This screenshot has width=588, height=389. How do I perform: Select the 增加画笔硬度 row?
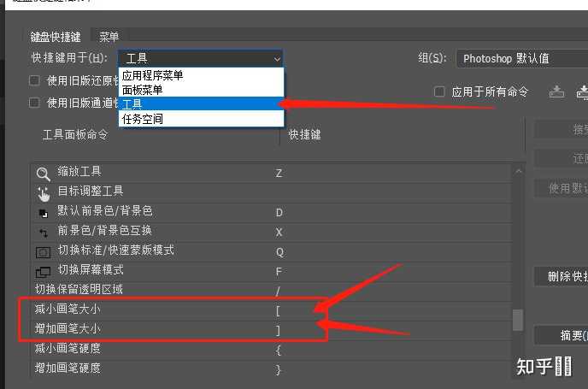[x=272, y=369]
